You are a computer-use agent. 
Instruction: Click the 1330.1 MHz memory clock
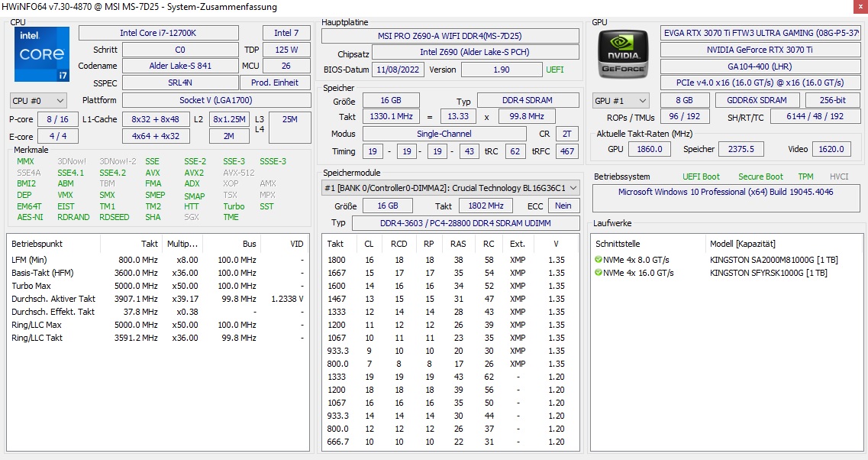click(x=391, y=116)
